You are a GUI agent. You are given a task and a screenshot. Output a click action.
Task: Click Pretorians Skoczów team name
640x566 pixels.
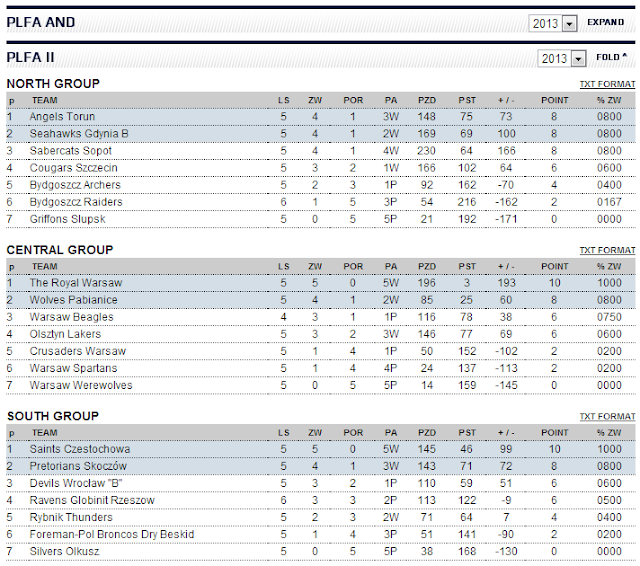point(78,466)
